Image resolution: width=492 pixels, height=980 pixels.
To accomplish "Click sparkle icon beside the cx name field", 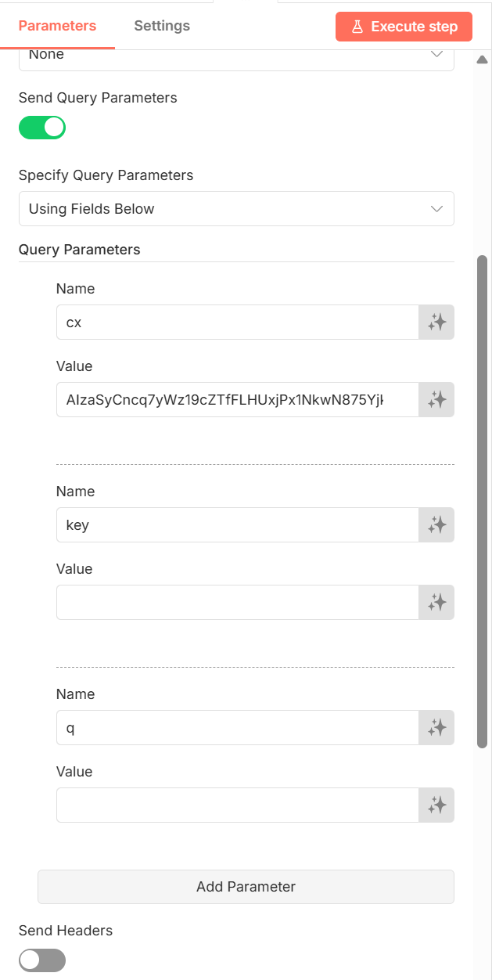I will point(436,322).
